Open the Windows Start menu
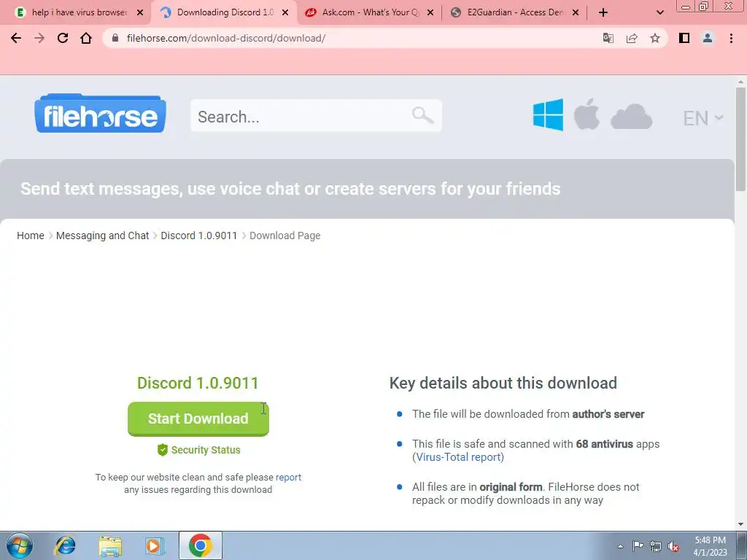Image resolution: width=747 pixels, height=560 pixels. pyautogui.click(x=19, y=545)
